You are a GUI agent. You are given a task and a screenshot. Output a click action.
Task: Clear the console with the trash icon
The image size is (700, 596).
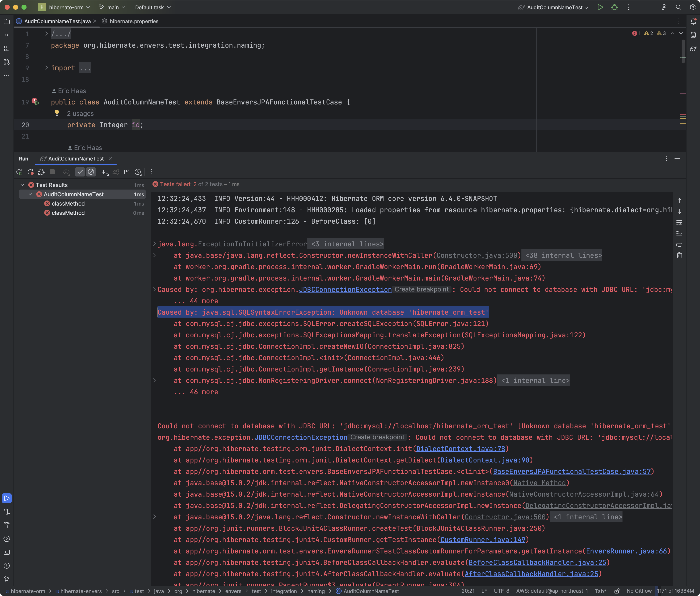click(679, 255)
